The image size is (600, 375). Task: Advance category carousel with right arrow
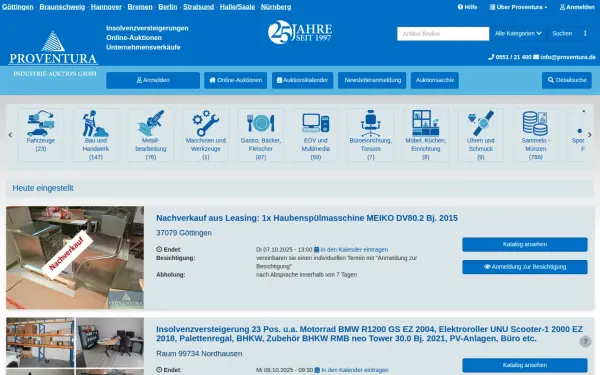tap(590, 135)
